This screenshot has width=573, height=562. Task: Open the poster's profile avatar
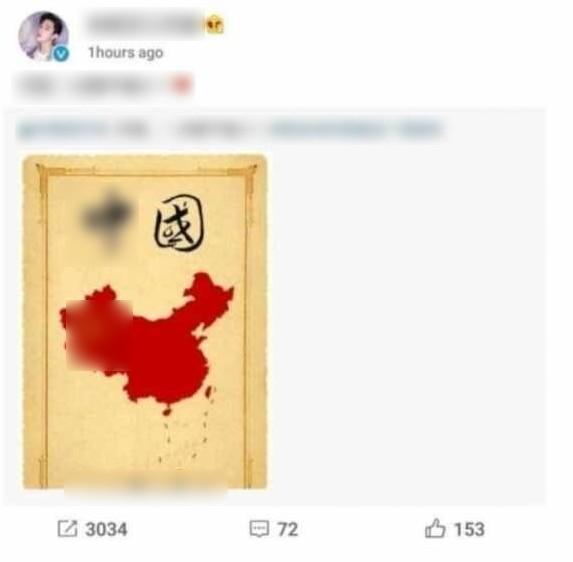pos(43,36)
